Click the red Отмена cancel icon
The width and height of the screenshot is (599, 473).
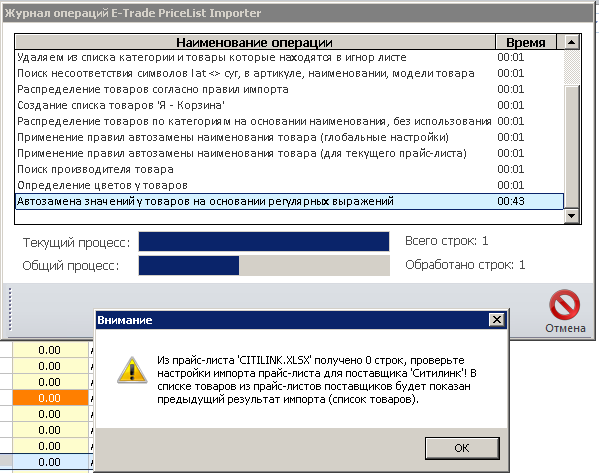coord(564,305)
